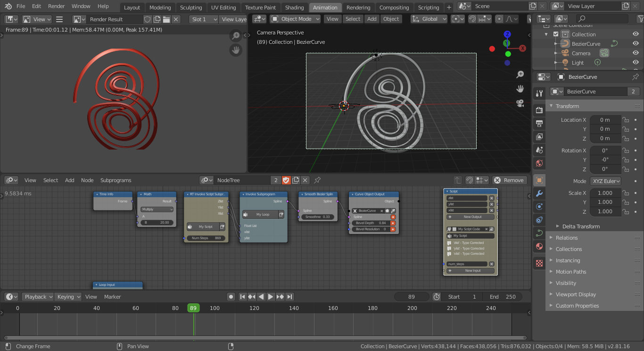Click frame 89 marker on the timeline

193,307
